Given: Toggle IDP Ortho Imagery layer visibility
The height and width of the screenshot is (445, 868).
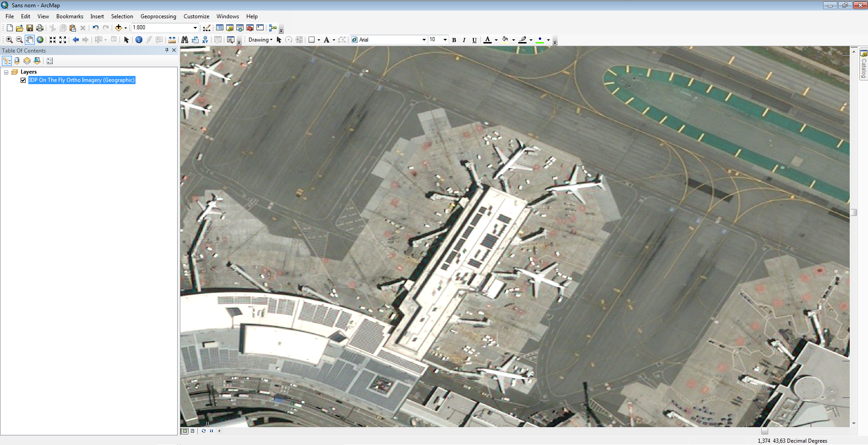Looking at the screenshot, I should coord(23,80).
